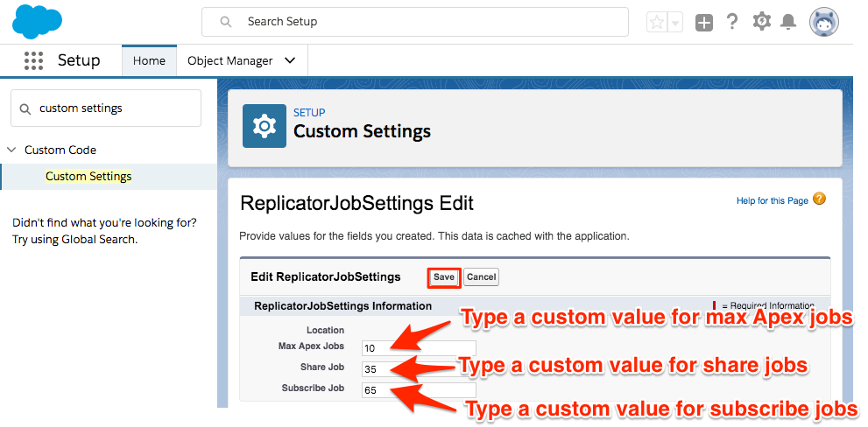Click the ReplicatorJobSettings Edit heading
Viewport: 868px width, 427px height.
pos(357,204)
